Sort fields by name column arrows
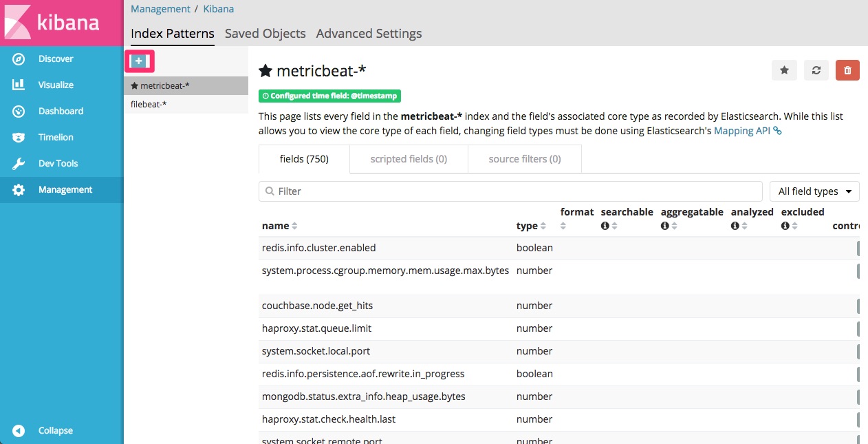The height and width of the screenshot is (444, 868). (x=294, y=226)
